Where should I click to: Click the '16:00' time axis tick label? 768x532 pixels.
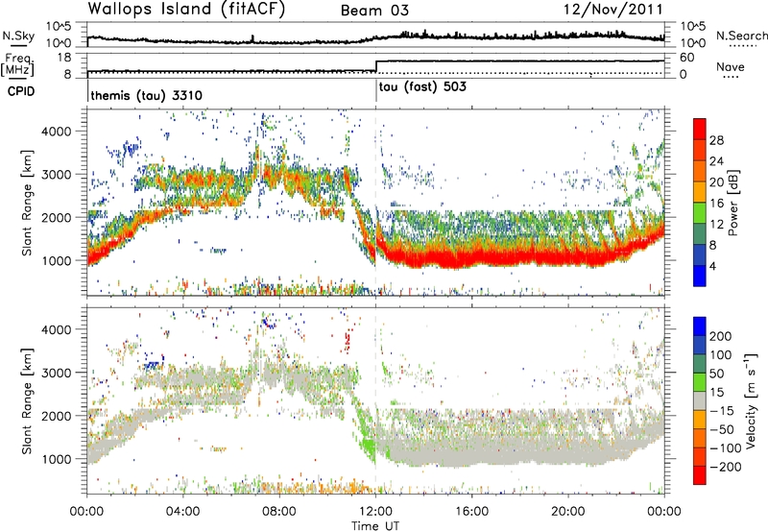point(471,511)
